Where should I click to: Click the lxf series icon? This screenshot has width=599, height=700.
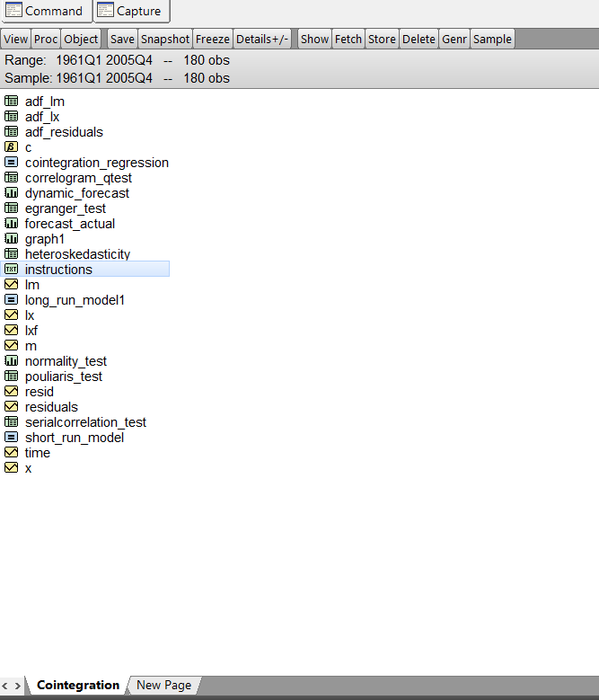pyautogui.click(x=11, y=330)
